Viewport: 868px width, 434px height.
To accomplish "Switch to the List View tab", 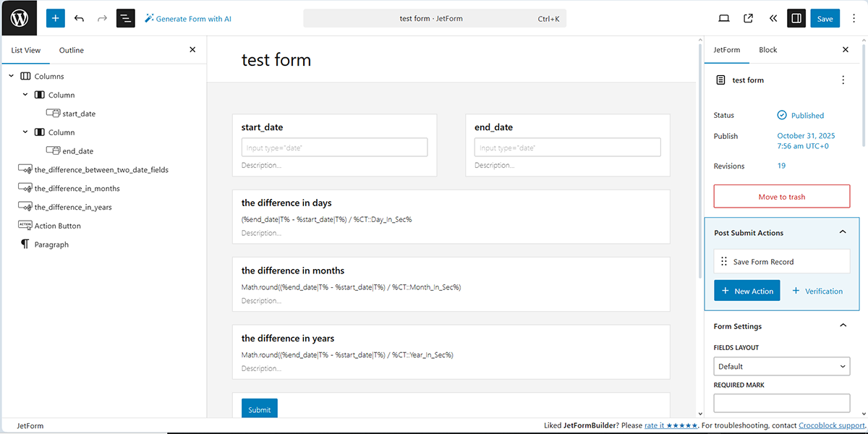I will click(x=26, y=50).
